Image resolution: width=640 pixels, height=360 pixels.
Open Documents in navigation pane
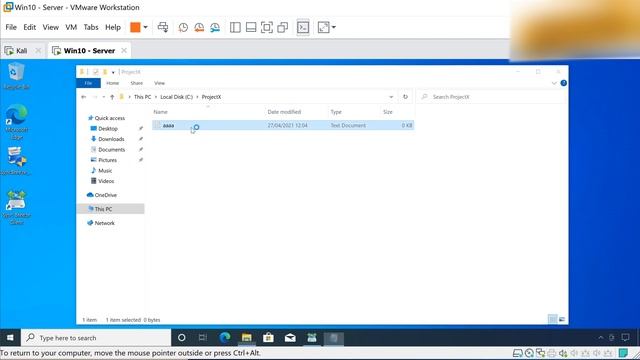(x=111, y=150)
